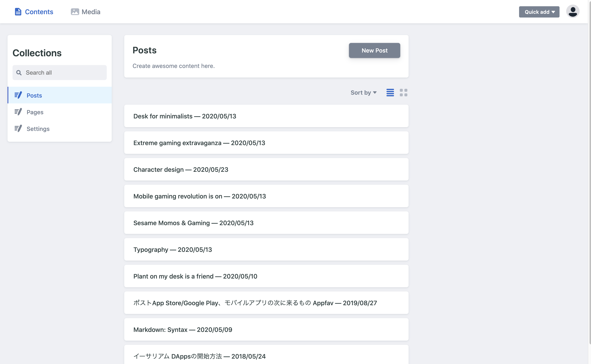Screen dimensions: 591x364
Task: Click the Settings collection pencil icon
Action: [18, 129]
